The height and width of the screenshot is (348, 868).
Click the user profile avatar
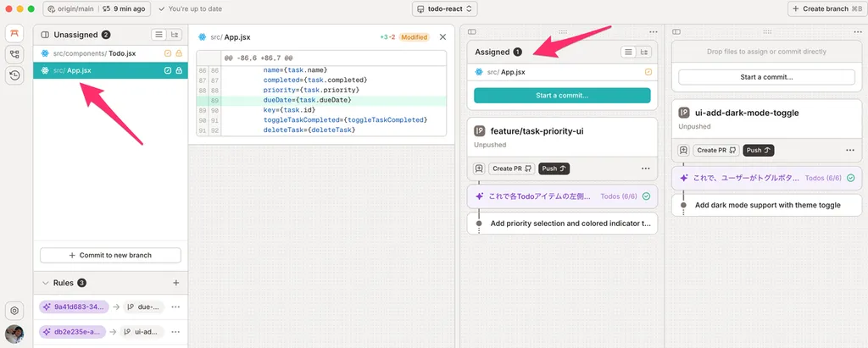tap(14, 334)
